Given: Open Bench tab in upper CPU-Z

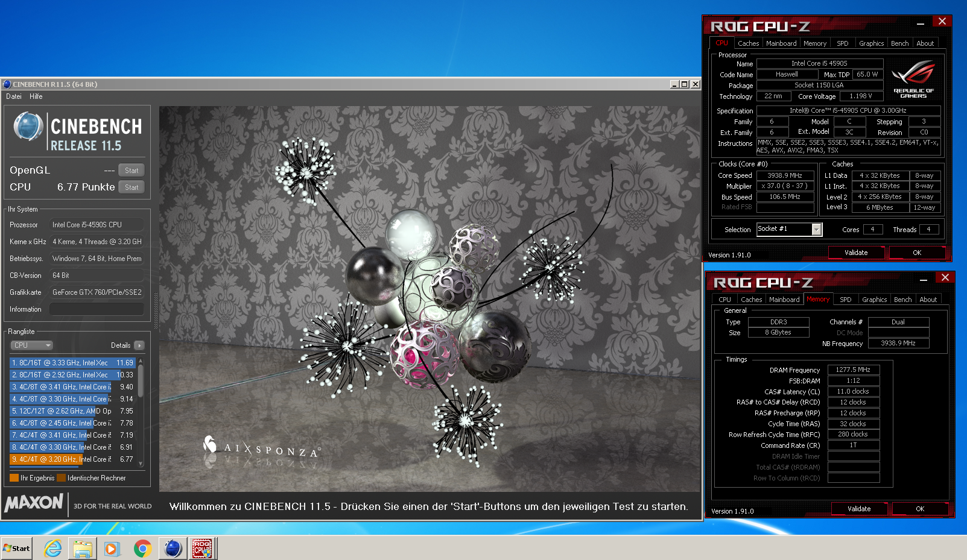Looking at the screenshot, I should point(900,43).
